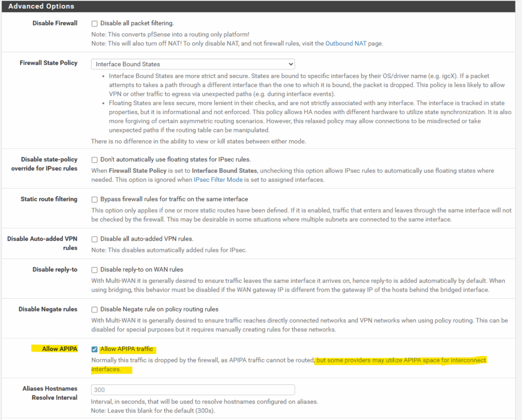
Task: Click the Disable Auto-added VPN rules label
Action: pyautogui.click(x=42, y=243)
